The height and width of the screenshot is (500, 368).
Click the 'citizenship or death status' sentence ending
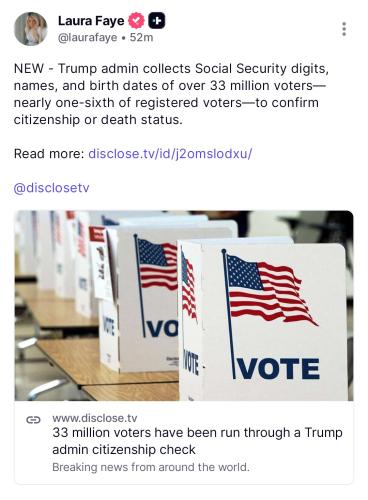(98, 119)
